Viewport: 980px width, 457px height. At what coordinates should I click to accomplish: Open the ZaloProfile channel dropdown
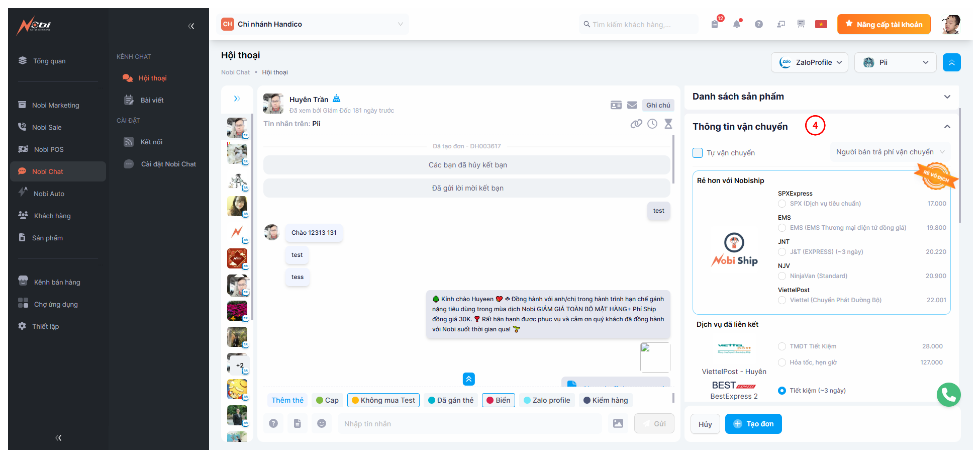810,62
